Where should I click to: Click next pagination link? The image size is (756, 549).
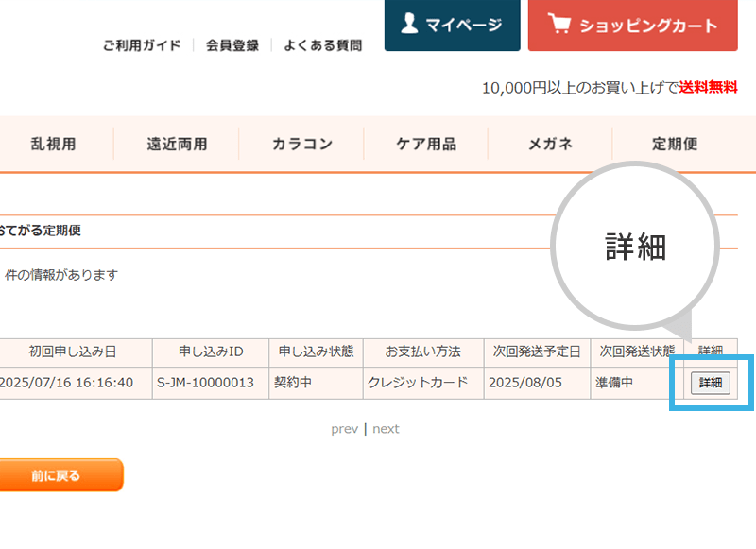point(386,429)
